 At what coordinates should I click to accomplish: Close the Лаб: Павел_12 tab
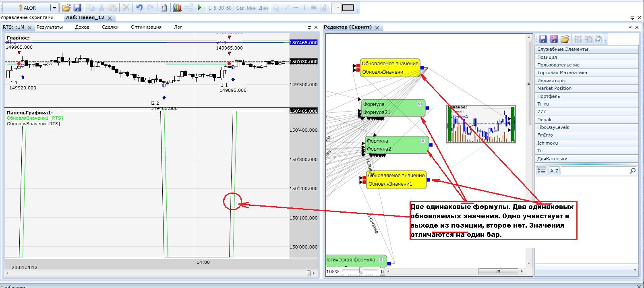[110, 18]
